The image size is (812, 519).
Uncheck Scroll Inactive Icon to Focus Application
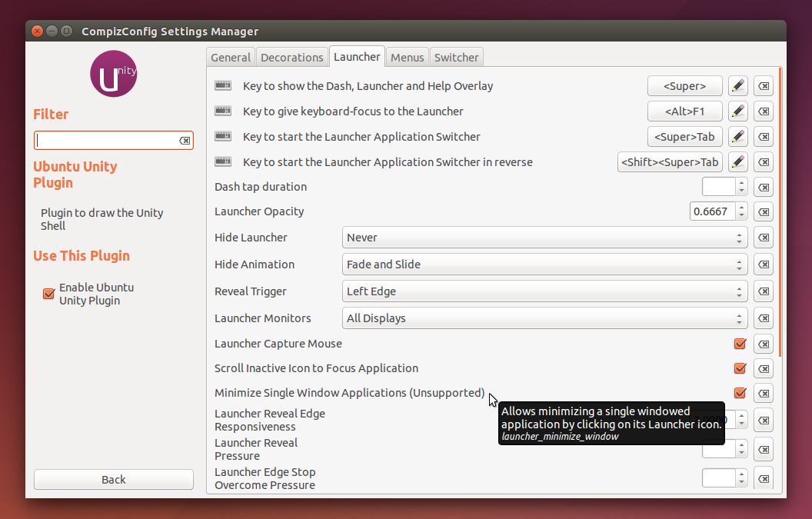pyautogui.click(x=740, y=368)
